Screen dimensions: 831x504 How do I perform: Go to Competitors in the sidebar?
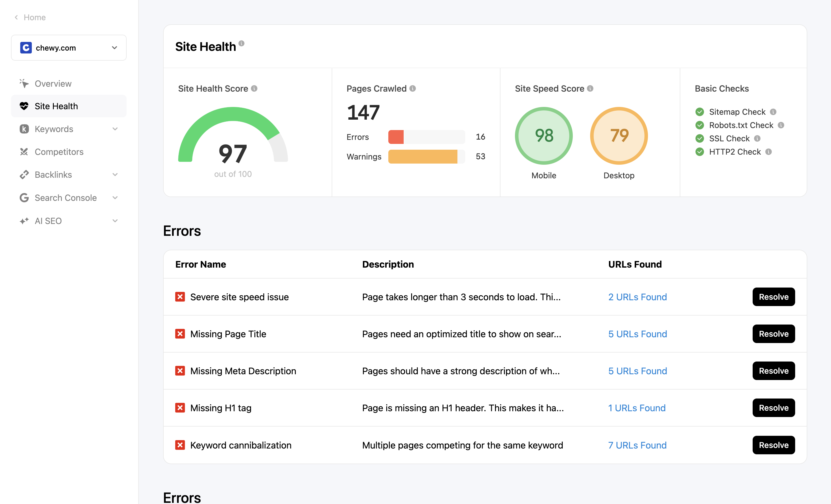pyautogui.click(x=59, y=152)
